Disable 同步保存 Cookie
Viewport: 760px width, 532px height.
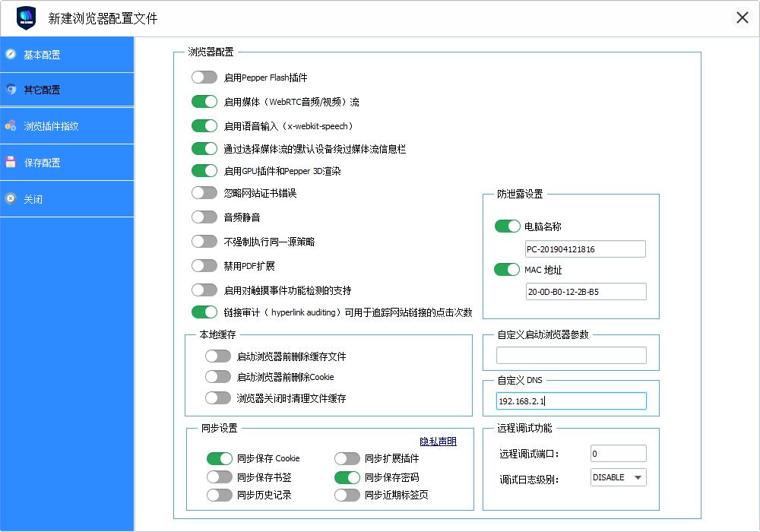point(220,458)
